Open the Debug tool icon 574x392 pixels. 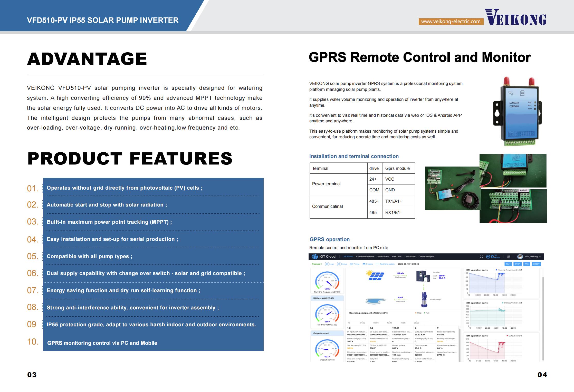pos(339,264)
